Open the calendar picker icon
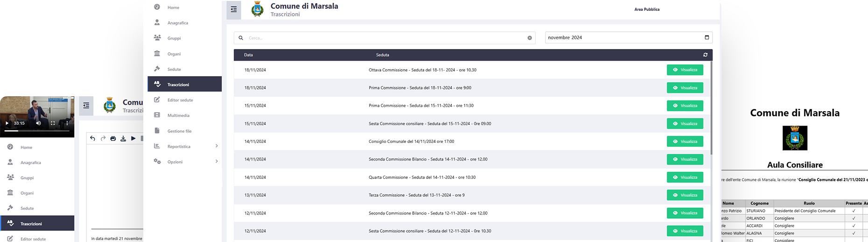 (x=707, y=37)
